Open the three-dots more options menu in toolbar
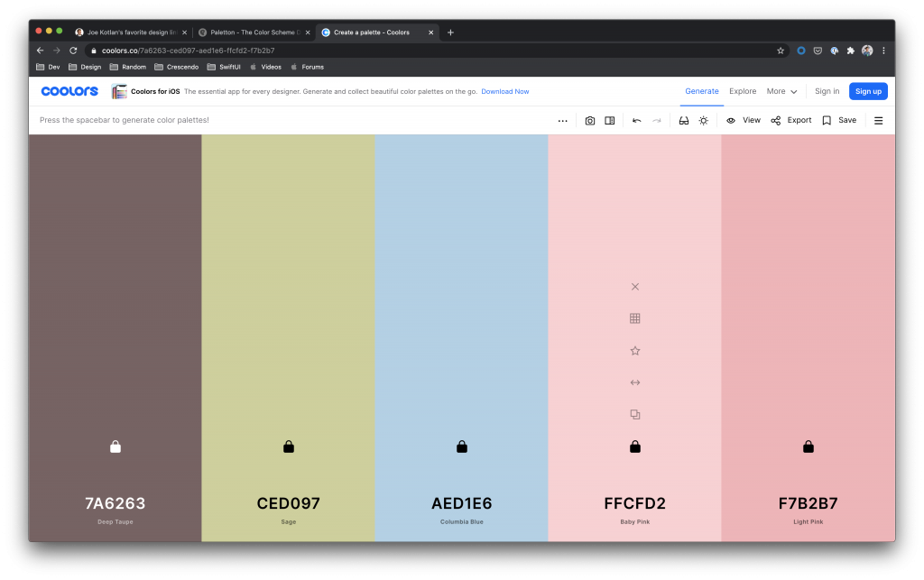924x580 pixels. coord(562,121)
